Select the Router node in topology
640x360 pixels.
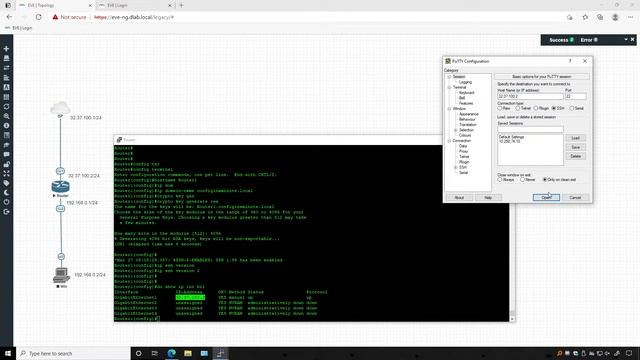(60, 187)
